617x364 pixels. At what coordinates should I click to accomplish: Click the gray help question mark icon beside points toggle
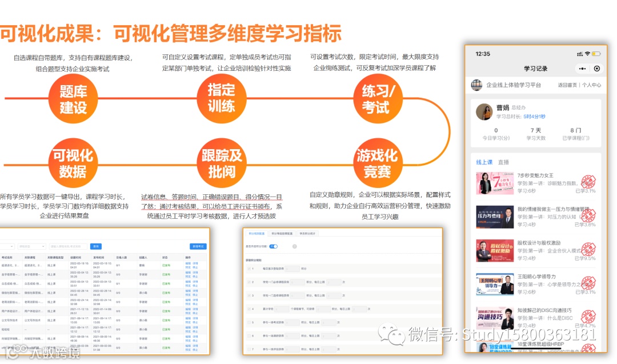coord(294,246)
